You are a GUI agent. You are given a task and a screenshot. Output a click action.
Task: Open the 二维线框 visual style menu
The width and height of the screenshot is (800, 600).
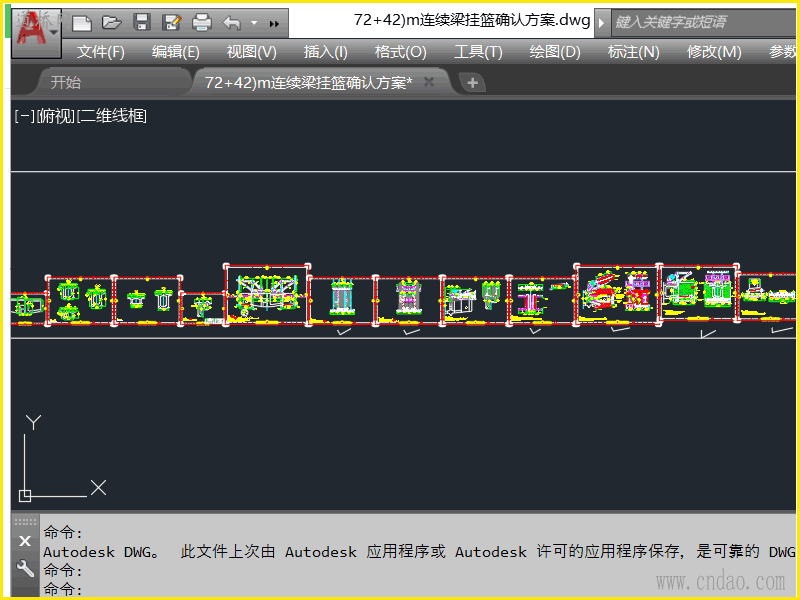click(x=112, y=116)
